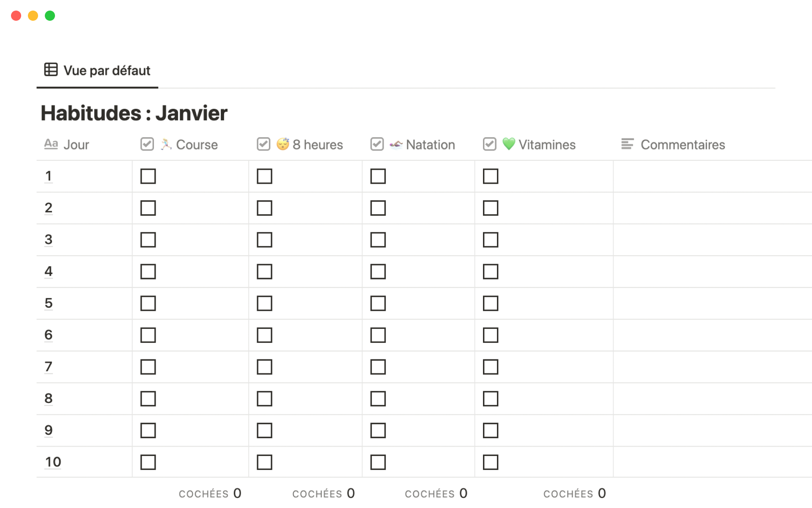Click the table view icon beside Vue par défaut

coord(51,69)
